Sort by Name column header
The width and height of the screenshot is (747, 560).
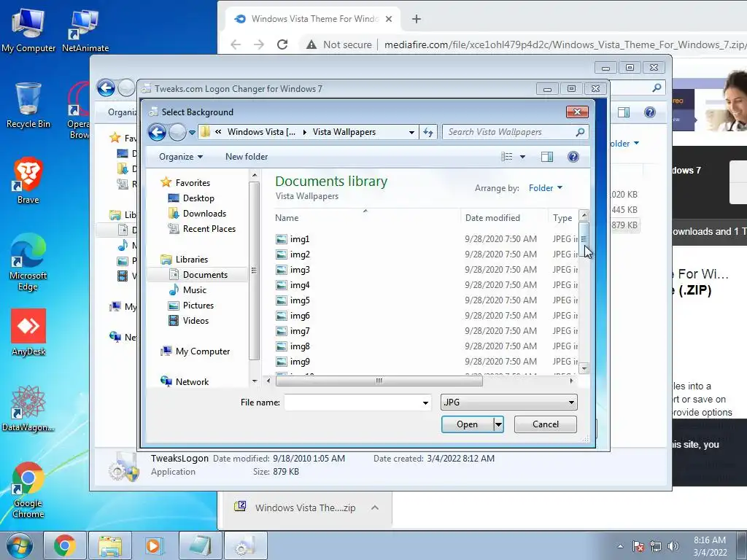(366, 217)
